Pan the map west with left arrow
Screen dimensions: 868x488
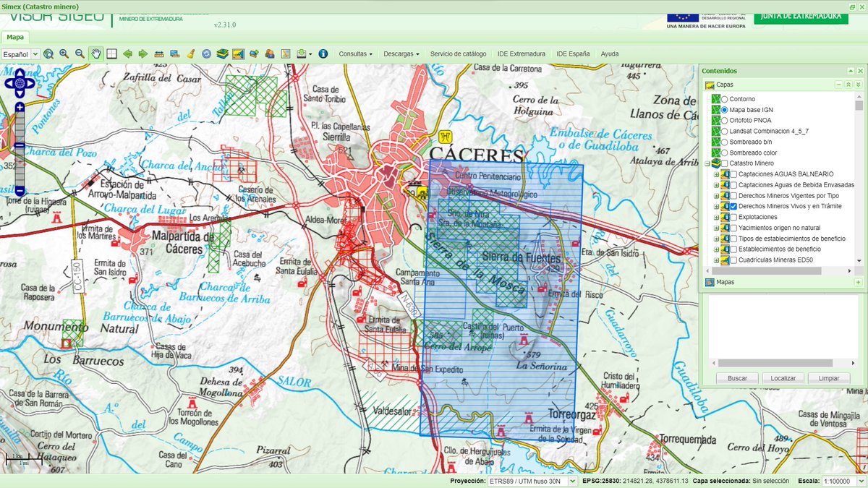click(x=9, y=83)
